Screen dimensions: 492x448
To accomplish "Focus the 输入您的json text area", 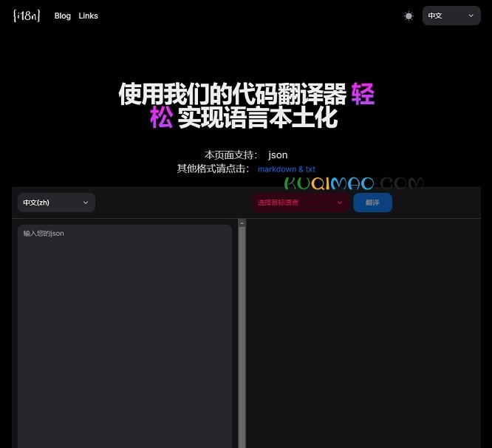I will pos(124,333).
